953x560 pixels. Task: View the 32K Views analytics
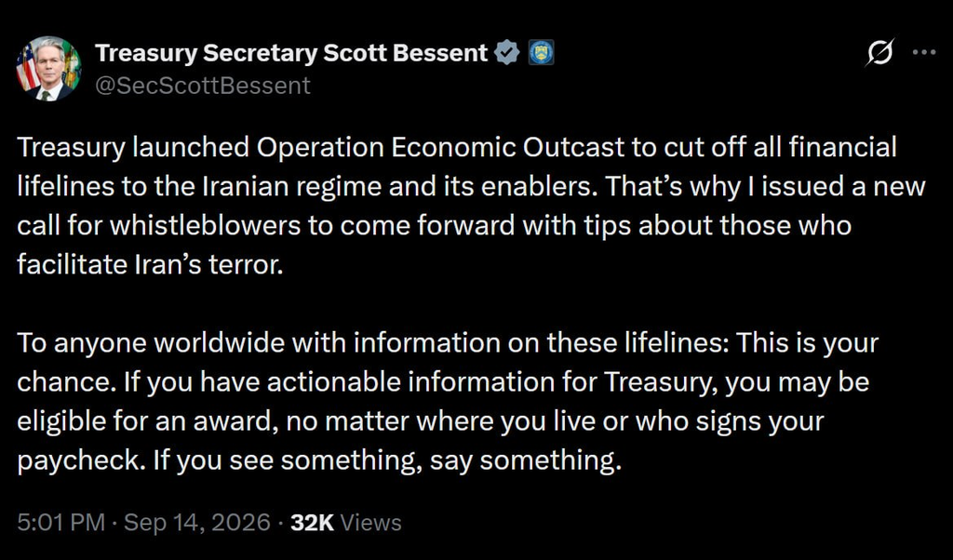point(346,523)
